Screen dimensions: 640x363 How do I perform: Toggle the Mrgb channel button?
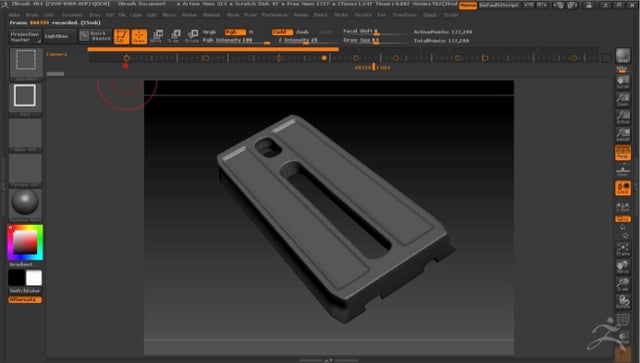[x=209, y=32]
